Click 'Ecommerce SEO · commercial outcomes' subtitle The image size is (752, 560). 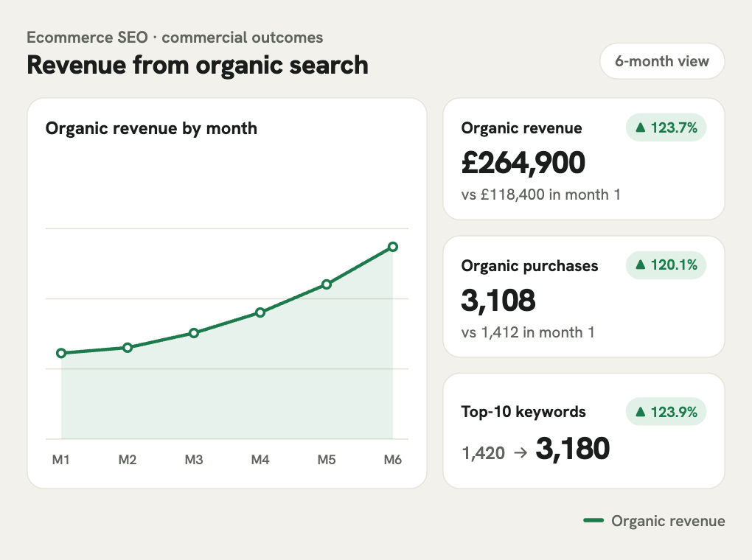coord(175,38)
